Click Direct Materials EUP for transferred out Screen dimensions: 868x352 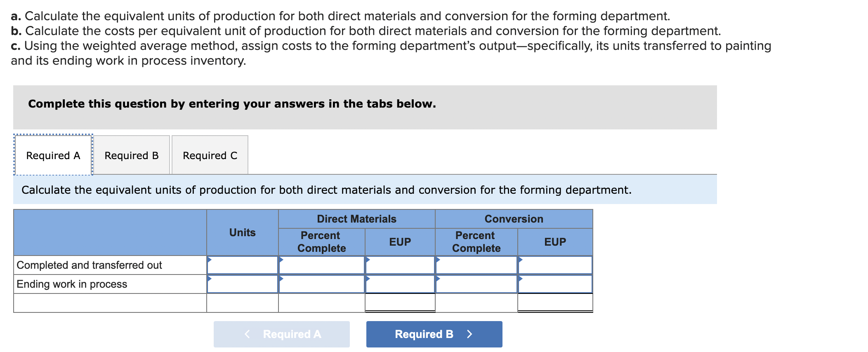click(x=400, y=265)
